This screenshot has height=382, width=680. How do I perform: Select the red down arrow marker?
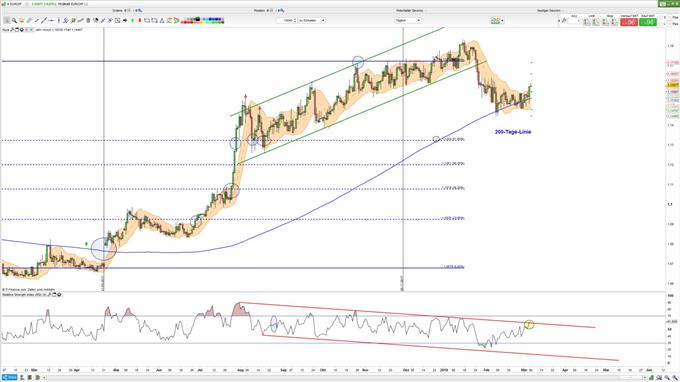(140, 20)
